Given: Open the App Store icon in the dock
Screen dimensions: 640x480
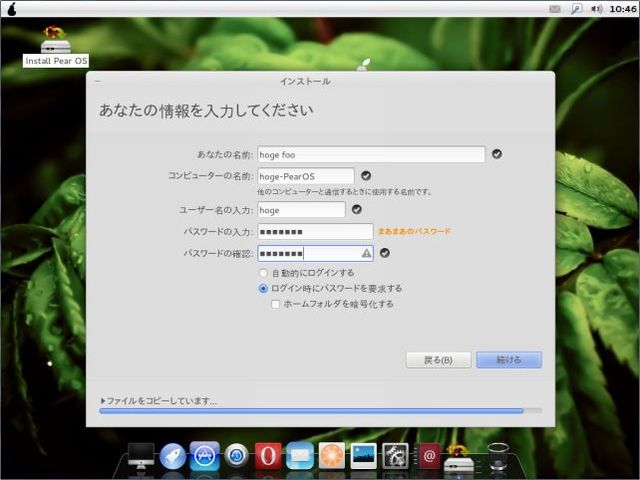Looking at the screenshot, I should tap(204, 456).
